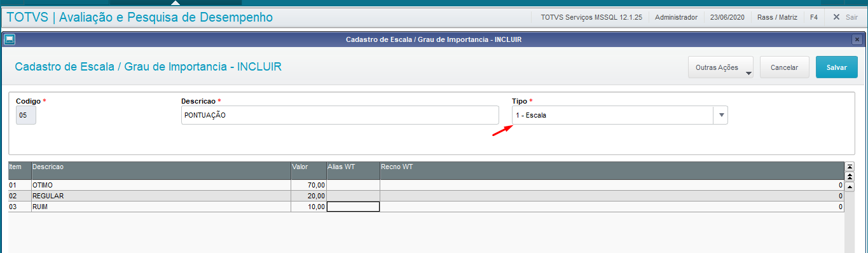Viewport: 868px width, 253px height.
Task: Click the X icon beside Sair
Action: pyautogui.click(x=837, y=17)
